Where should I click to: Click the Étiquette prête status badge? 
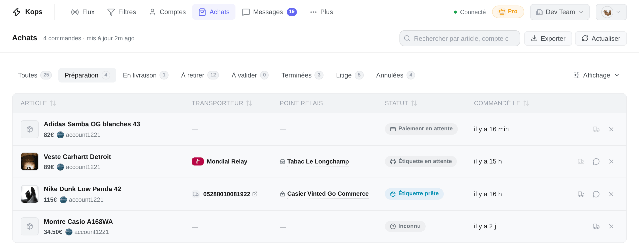point(414,194)
